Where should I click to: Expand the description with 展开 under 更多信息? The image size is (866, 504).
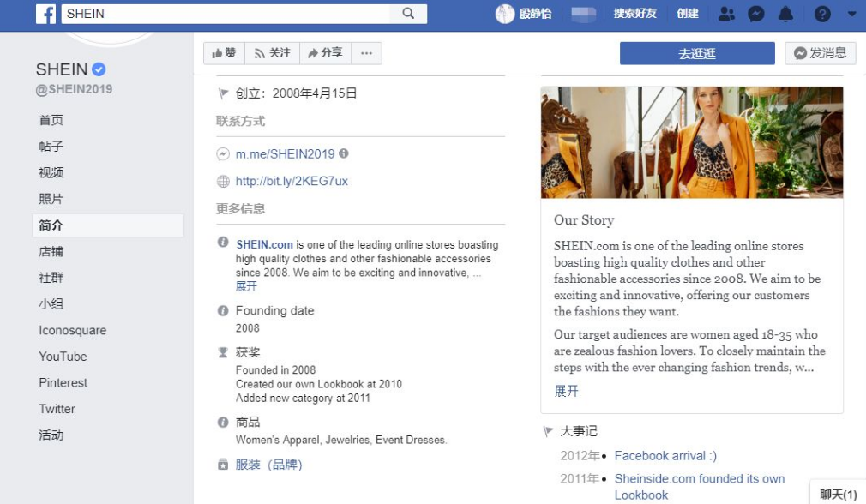coord(246,286)
